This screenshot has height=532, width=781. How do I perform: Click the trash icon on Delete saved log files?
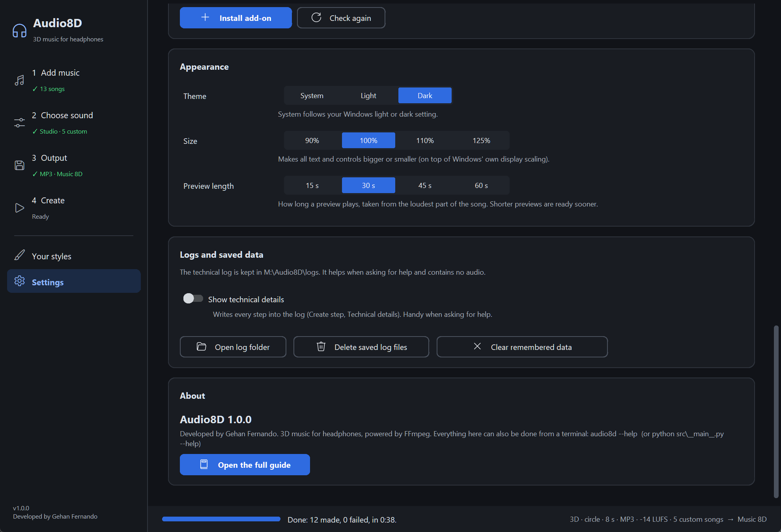click(321, 346)
